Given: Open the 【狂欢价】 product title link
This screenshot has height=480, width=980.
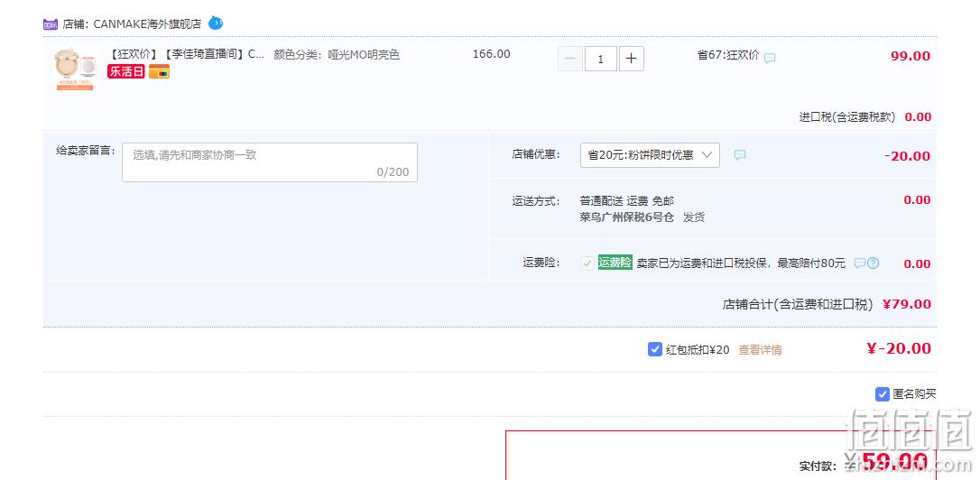Looking at the screenshot, I should [x=186, y=54].
